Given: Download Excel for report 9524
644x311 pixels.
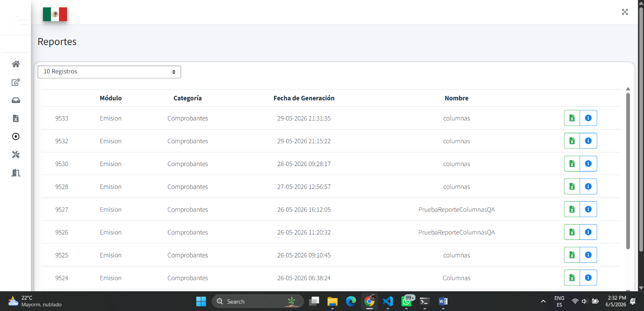Looking at the screenshot, I should (x=572, y=278).
